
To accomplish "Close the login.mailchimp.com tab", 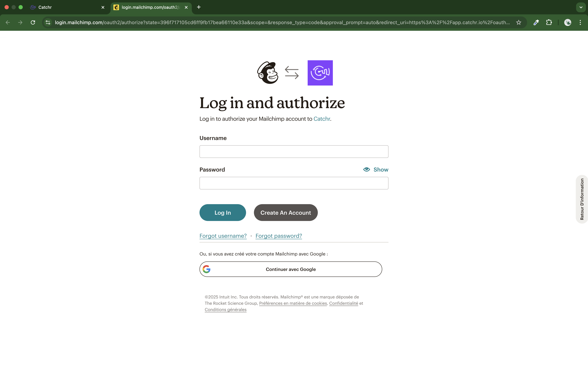I will coord(186,7).
